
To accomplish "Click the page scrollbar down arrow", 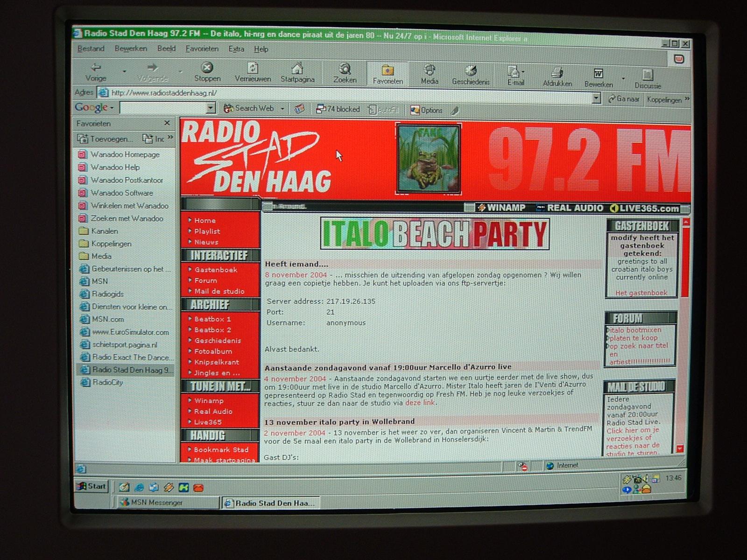I will point(680,449).
